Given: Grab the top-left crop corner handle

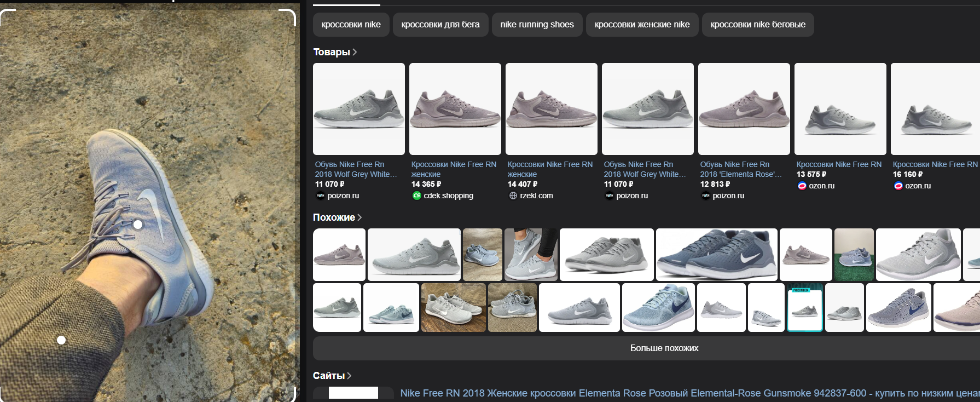Looking at the screenshot, I should 7,16.
